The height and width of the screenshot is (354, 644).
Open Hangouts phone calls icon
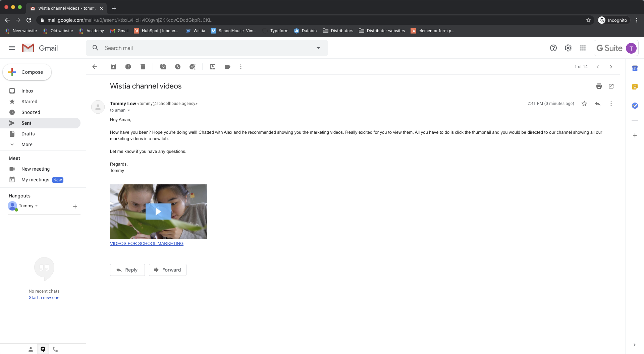point(55,349)
